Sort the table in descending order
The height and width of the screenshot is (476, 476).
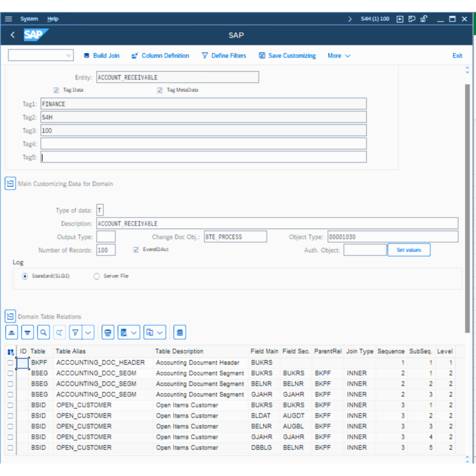coord(27,332)
